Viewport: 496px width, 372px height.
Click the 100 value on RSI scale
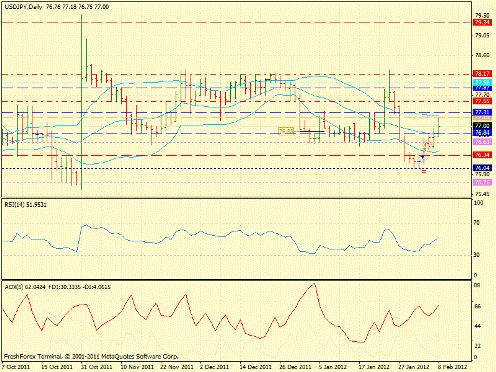[479, 203]
